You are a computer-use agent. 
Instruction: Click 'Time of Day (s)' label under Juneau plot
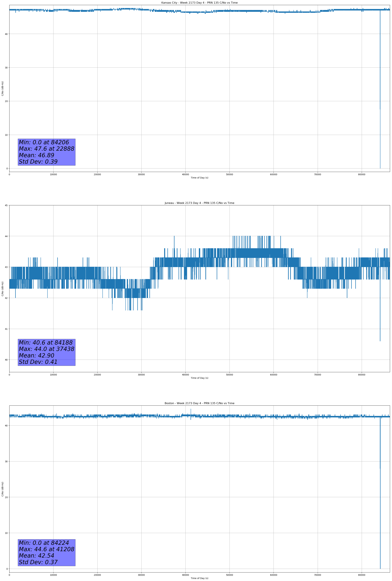[199, 378]
